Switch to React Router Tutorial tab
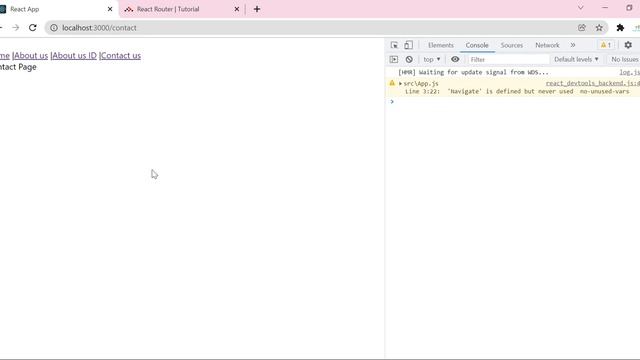The image size is (640, 360). (x=168, y=9)
